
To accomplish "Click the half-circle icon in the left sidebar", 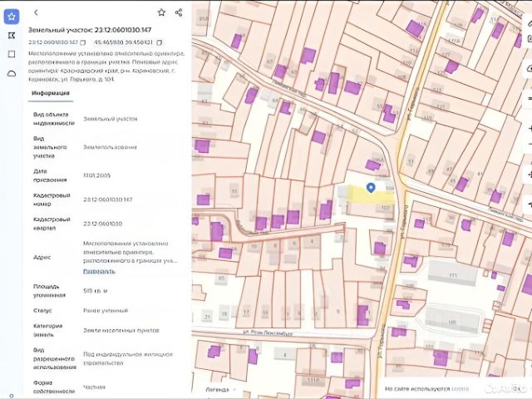I will [12, 74].
